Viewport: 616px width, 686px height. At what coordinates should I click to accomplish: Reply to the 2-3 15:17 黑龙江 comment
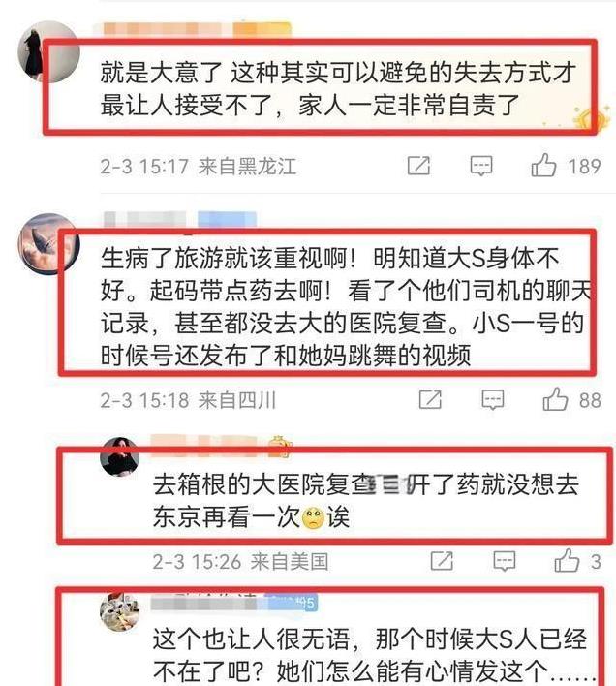click(x=481, y=167)
